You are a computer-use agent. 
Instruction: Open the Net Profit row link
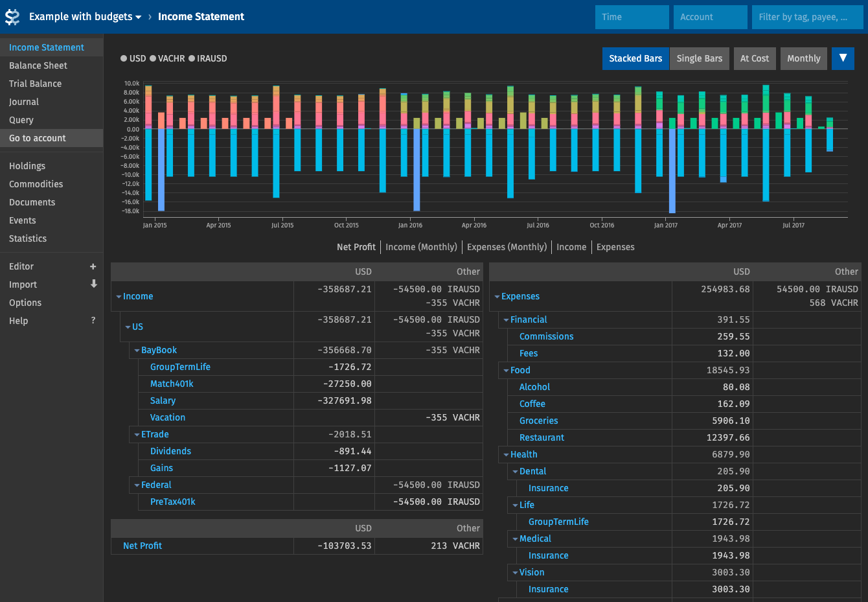click(x=143, y=546)
